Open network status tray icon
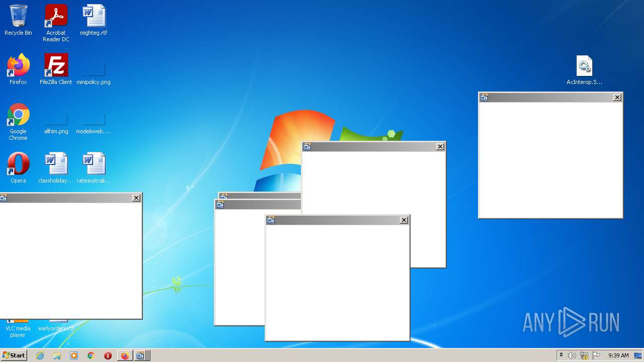The height and width of the screenshot is (362, 644). tap(584, 355)
